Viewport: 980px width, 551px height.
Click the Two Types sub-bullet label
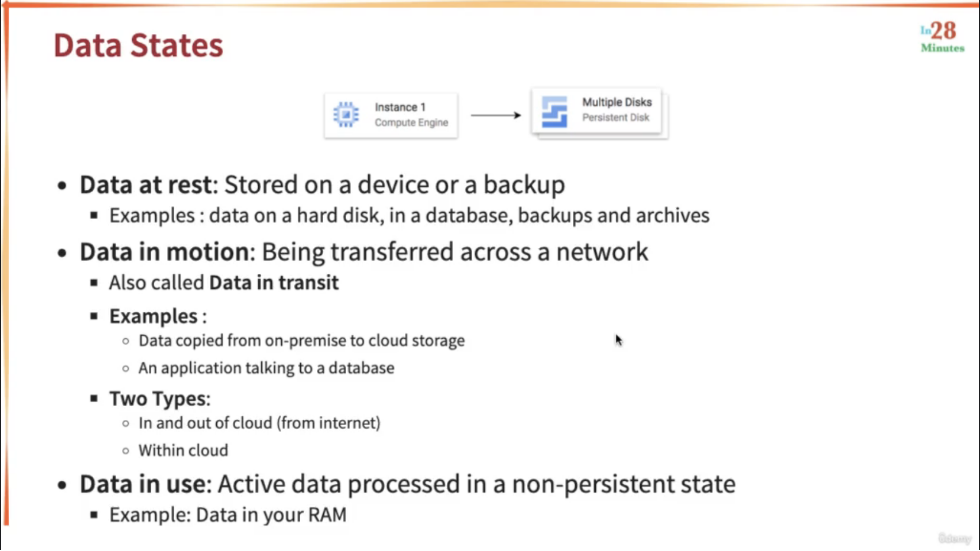point(158,399)
